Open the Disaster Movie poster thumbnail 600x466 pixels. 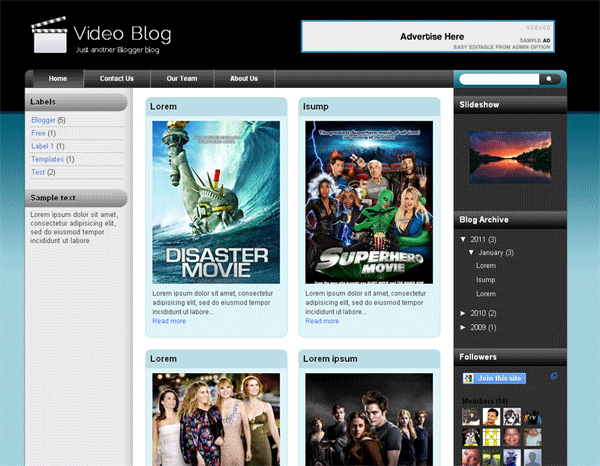click(x=216, y=202)
